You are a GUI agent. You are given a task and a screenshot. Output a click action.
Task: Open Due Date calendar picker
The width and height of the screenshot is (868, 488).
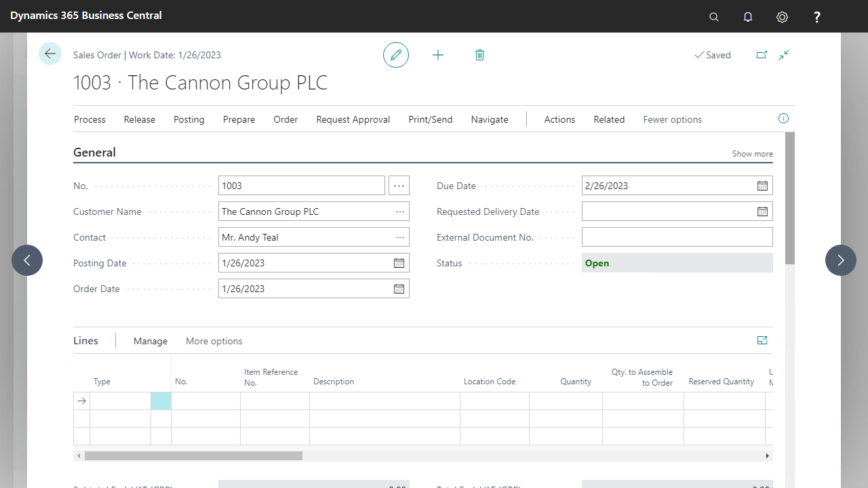pyautogui.click(x=762, y=186)
